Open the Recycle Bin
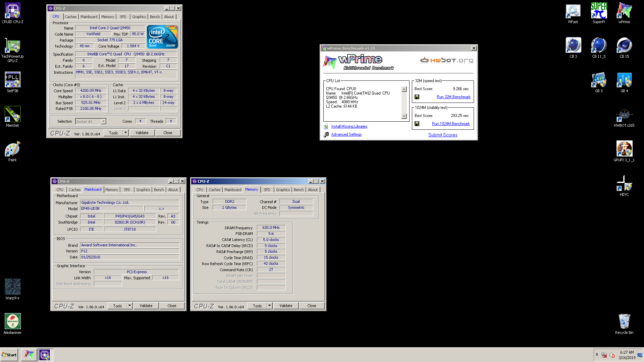 (x=624, y=324)
